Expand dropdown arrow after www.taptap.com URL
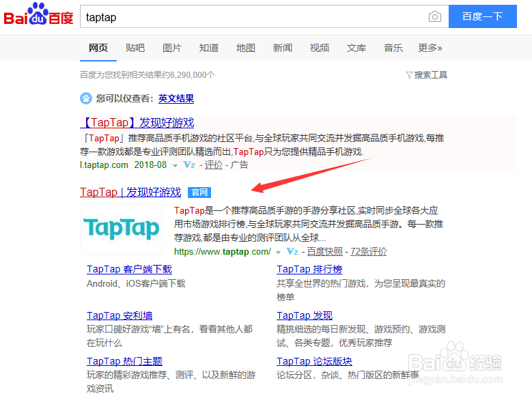 coord(278,252)
